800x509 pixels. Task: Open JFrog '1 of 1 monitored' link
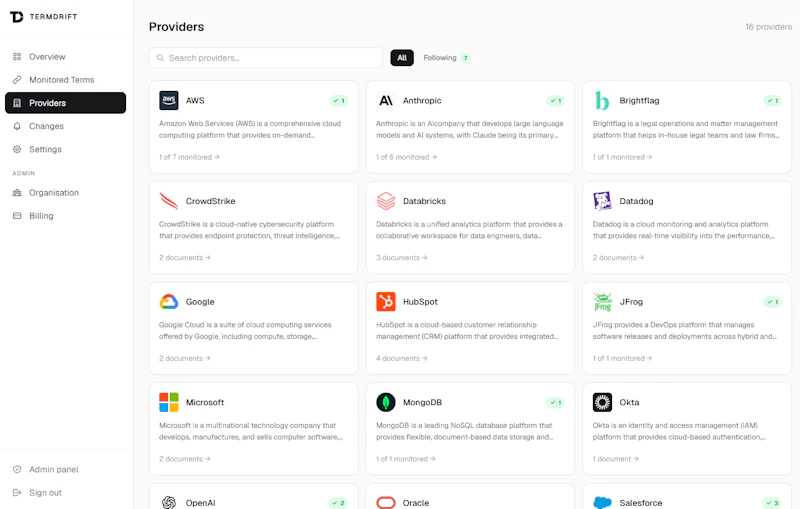622,358
